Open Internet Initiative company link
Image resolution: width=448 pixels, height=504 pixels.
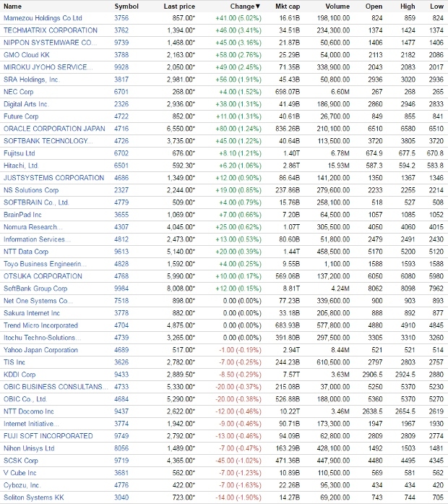point(31,424)
